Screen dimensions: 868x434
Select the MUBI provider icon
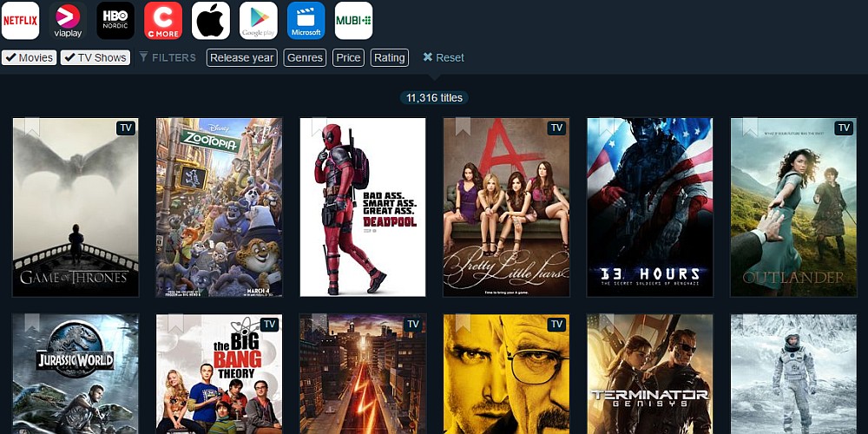click(354, 21)
